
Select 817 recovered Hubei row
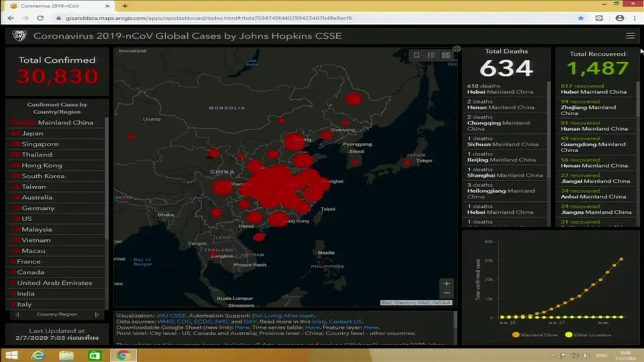(x=596, y=89)
